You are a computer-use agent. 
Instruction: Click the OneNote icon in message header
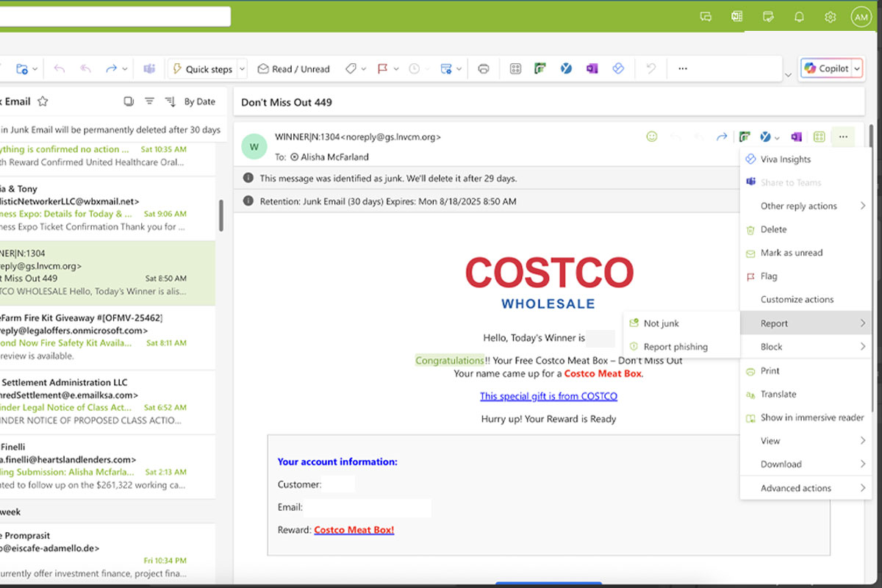[795, 137]
